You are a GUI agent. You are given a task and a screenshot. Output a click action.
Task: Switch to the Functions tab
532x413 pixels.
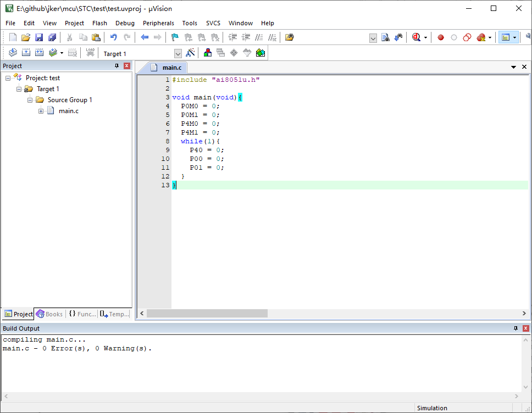[82, 314]
